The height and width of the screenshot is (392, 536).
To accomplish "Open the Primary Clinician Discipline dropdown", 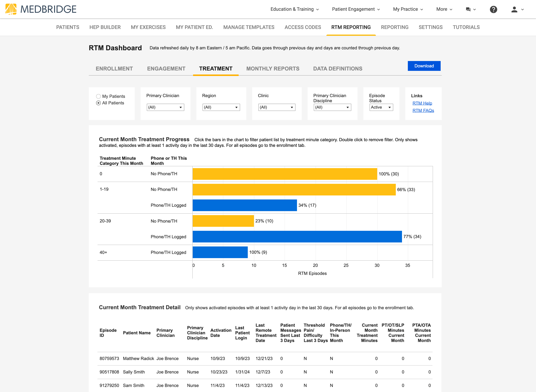I will tap(333, 107).
